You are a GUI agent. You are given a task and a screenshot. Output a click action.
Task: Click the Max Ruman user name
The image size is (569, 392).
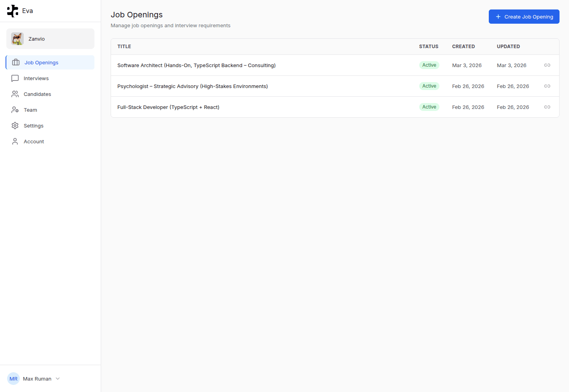click(37, 379)
